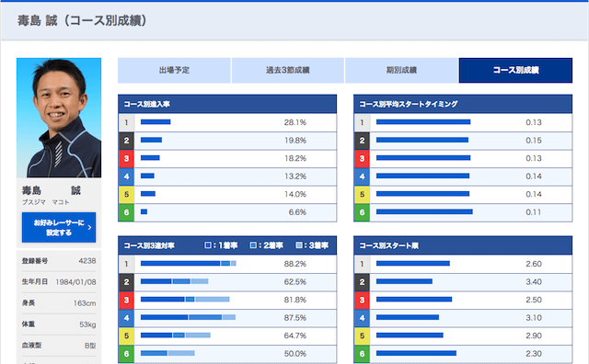Click the chevron arrow on the favorite racer button
Screen dimensions: 589x364
click(x=89, y=227)
